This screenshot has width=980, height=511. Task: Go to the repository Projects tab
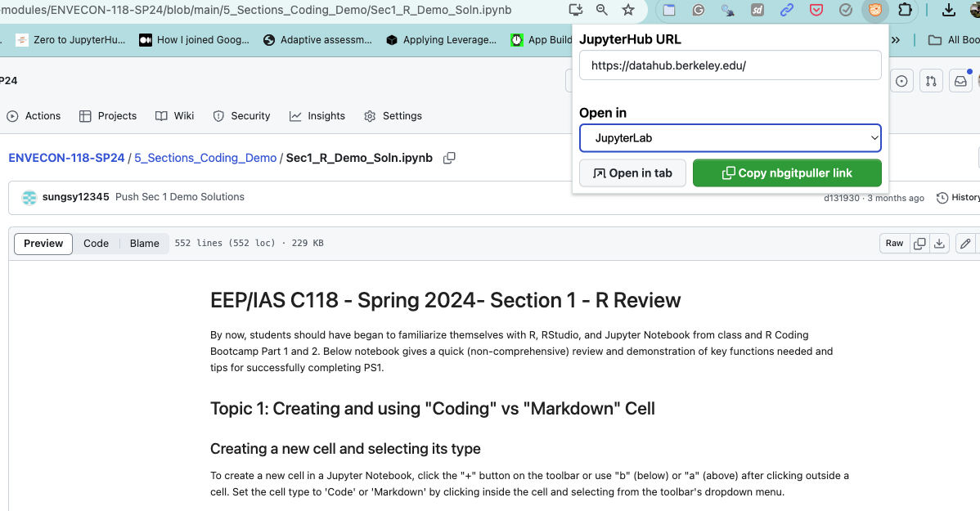point(108,115)
